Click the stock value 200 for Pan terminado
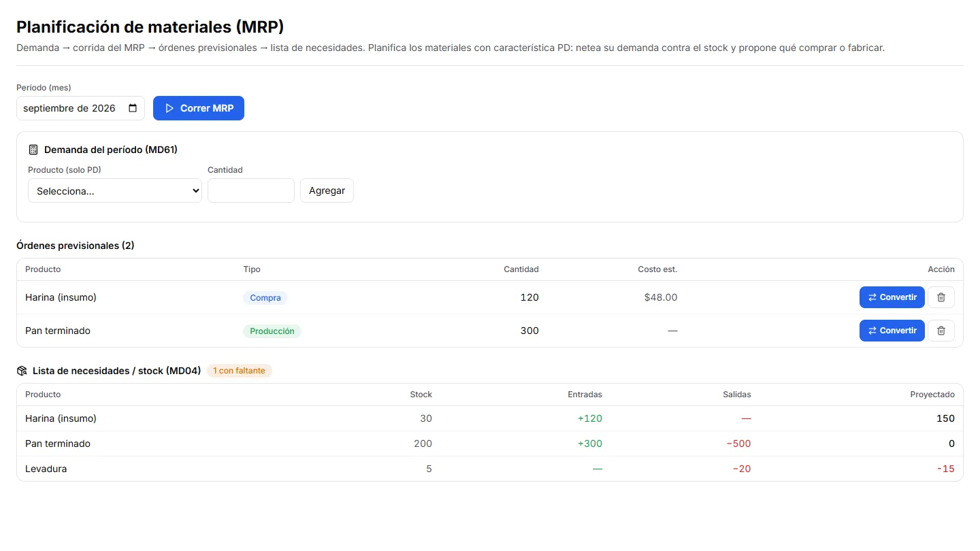The image size is (980, 551). point(423,444)
